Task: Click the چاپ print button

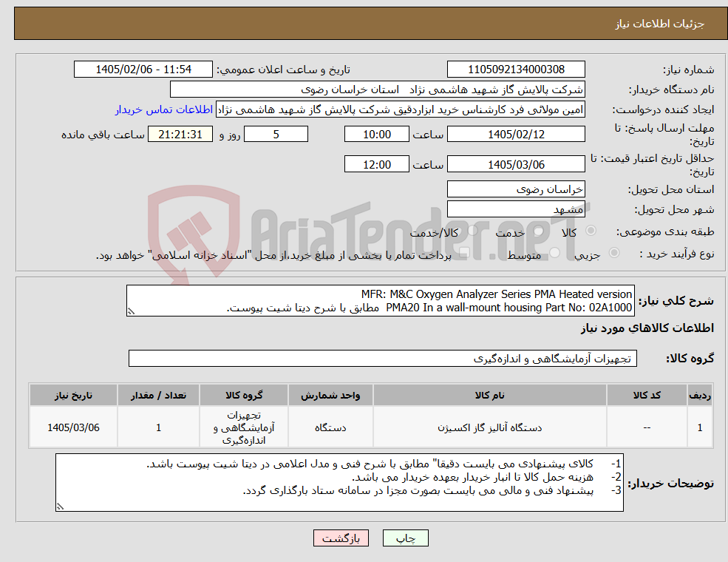Action: 405,538
